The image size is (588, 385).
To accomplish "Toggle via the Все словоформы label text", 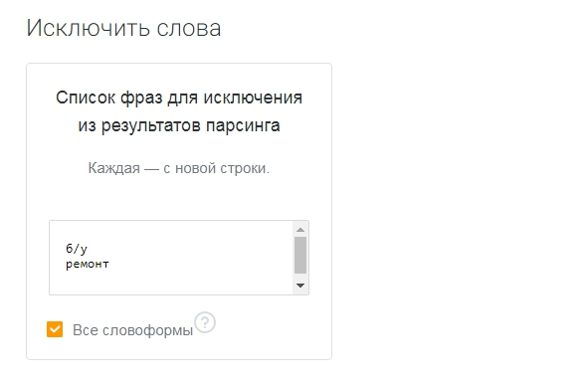I will (132, 330).
